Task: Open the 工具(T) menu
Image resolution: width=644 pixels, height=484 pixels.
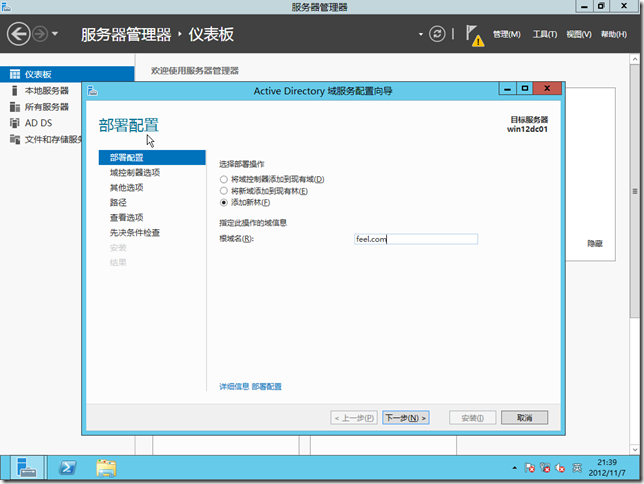Action: click(545, 35)
